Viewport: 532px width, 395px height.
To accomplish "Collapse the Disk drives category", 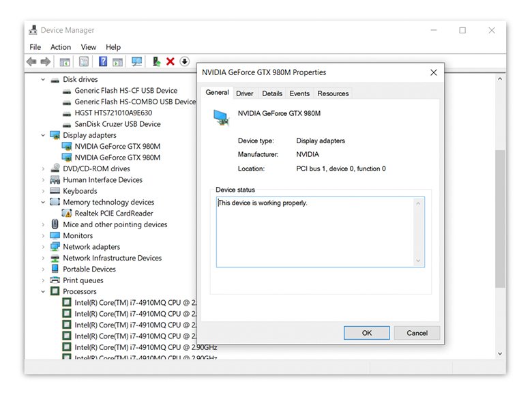I will 43,80.
